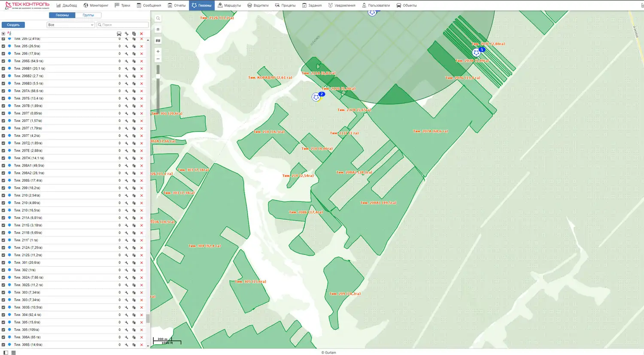This screenshot has height=355, width=644.
Task: Click the units column header bus icon
Action: click(119, 33)
